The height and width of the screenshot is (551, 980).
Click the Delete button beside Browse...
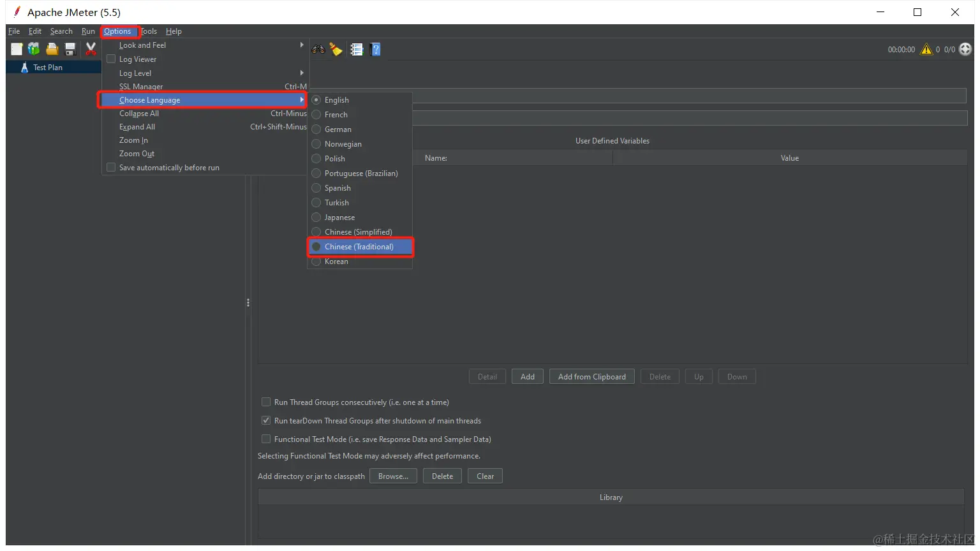coord(442,476)
